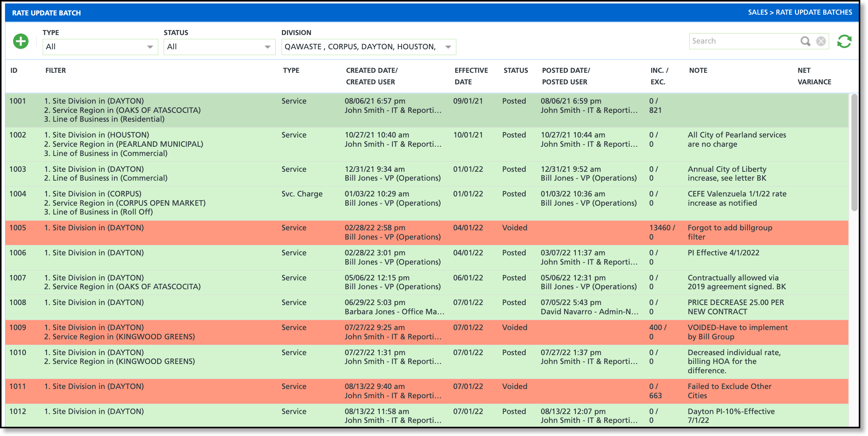Click the Effective Date column header

point(471,76)
